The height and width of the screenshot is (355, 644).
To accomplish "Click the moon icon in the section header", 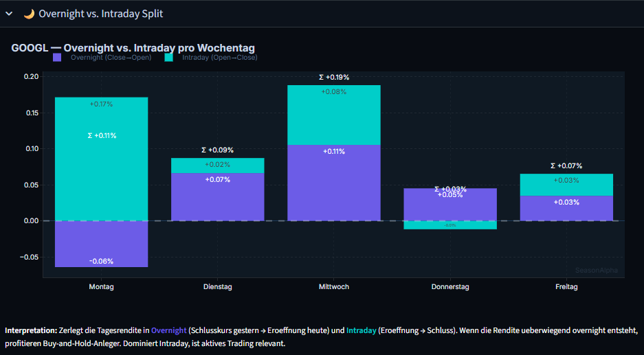I will tap(29, 14).
